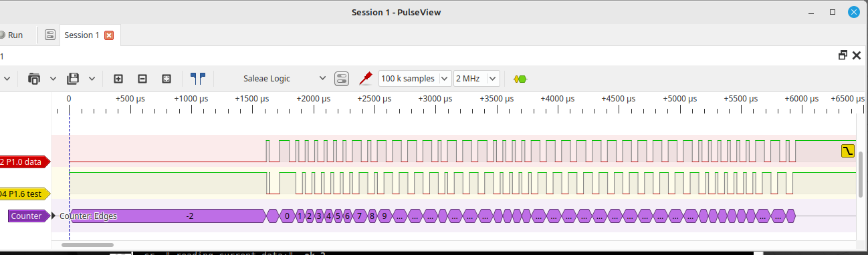Click the +3000 µs ruler mark
This screenshot has width=868, height=255.
tap(435, 98)
